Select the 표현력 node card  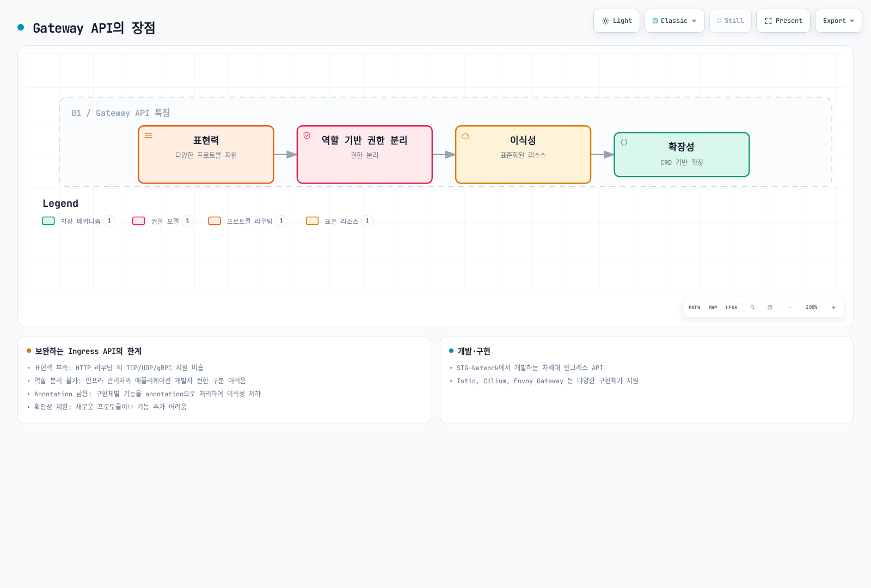[206, 155]
